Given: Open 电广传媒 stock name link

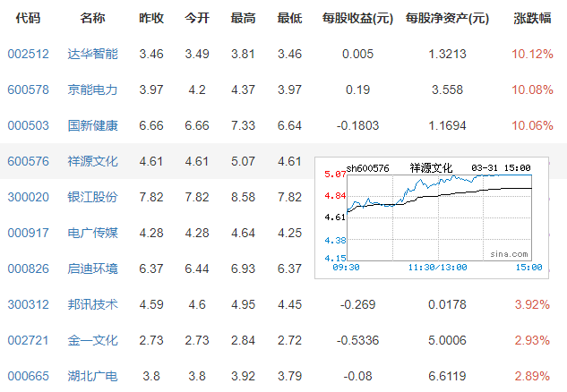Looking at the screenshot, I should (92, 233).
